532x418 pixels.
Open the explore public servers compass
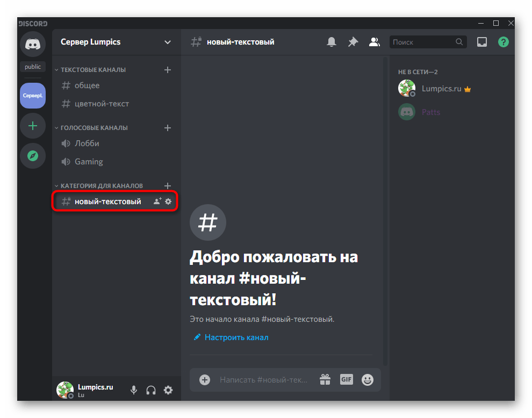click(x=33, y=156)
